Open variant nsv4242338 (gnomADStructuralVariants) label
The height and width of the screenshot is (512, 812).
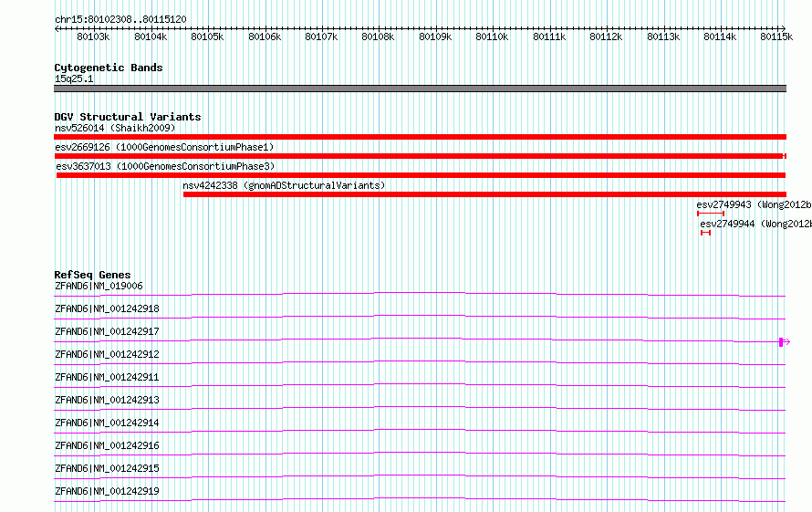coord(284,185)
